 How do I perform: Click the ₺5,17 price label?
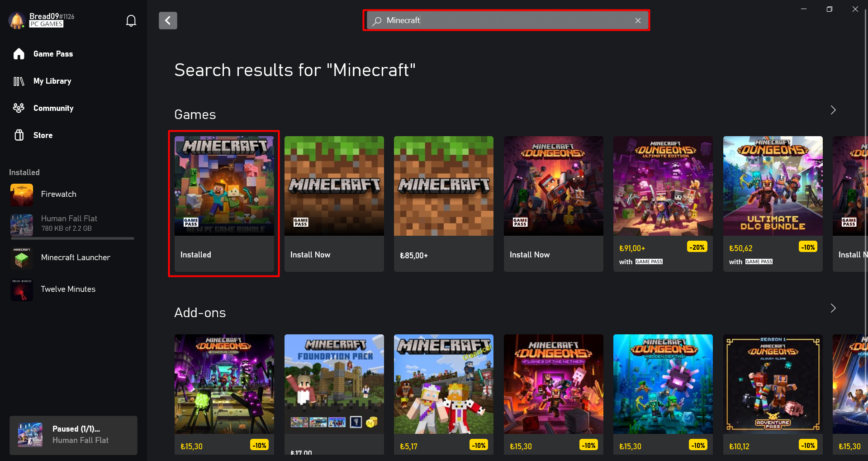pos(409,447)
